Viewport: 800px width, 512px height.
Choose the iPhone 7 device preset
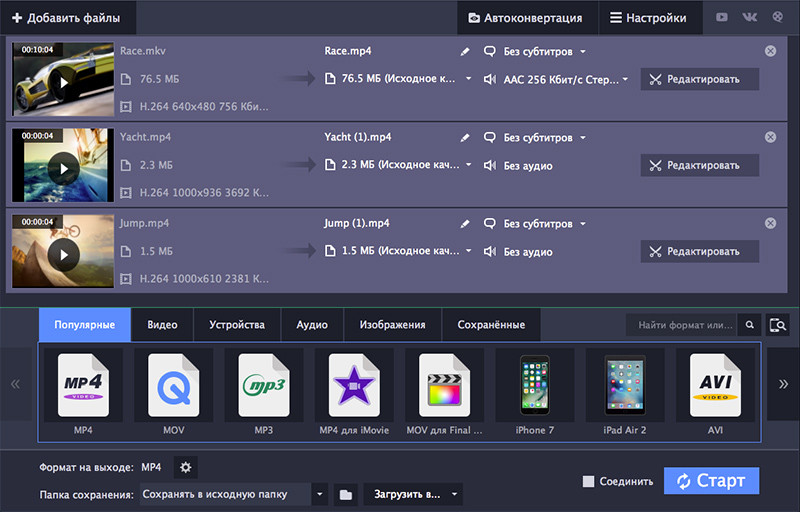(x=535, y=386)
